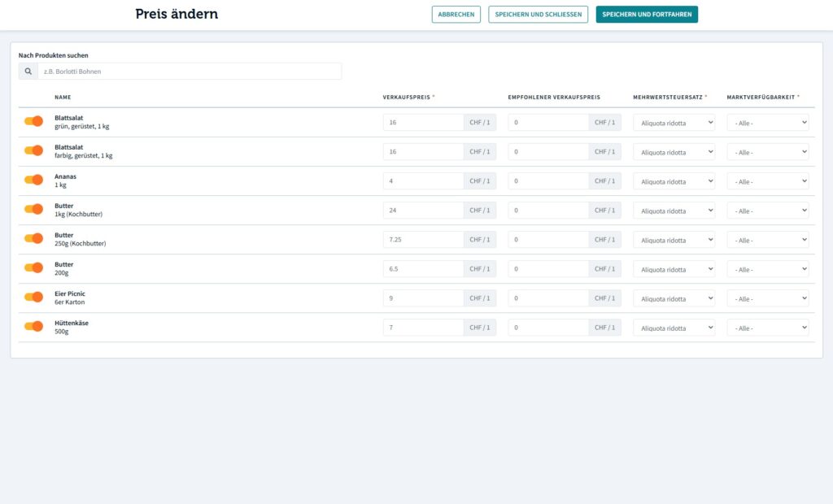Select empfohlener Verkaufspreis field for Ananas

click(x=548, y=181)
